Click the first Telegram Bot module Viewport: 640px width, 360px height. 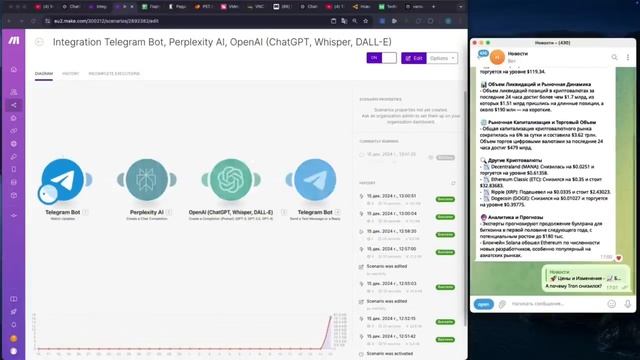[x=62, y=180]
